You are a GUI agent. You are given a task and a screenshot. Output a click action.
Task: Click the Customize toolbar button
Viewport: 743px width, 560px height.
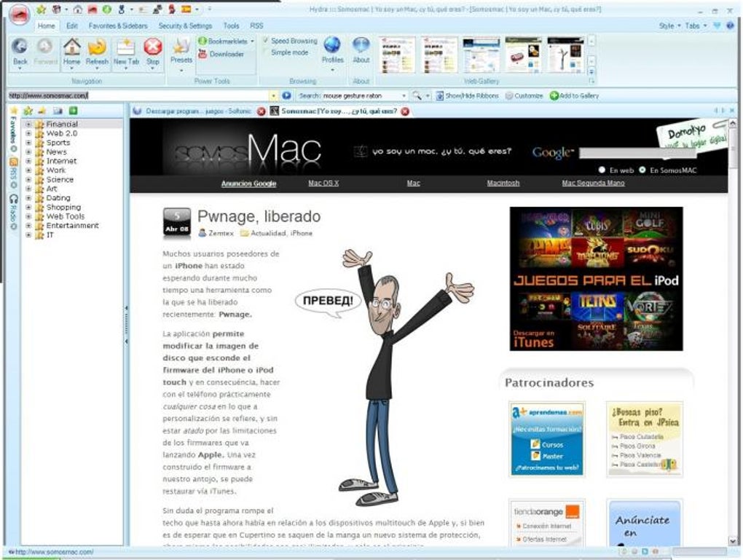point(524,95)
